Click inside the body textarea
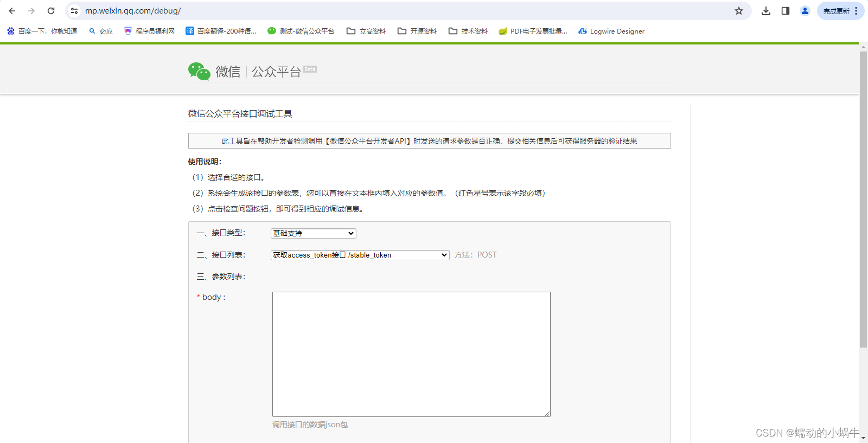The image size is (868, 443). pos(411,354)
